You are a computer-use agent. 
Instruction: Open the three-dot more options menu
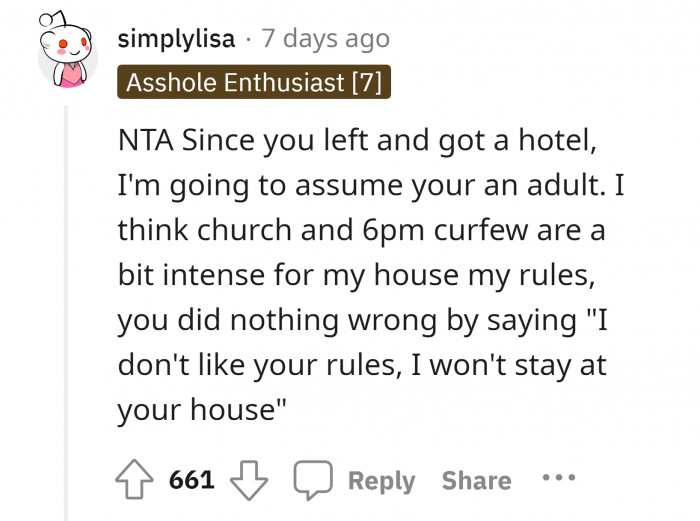[558, 478]
